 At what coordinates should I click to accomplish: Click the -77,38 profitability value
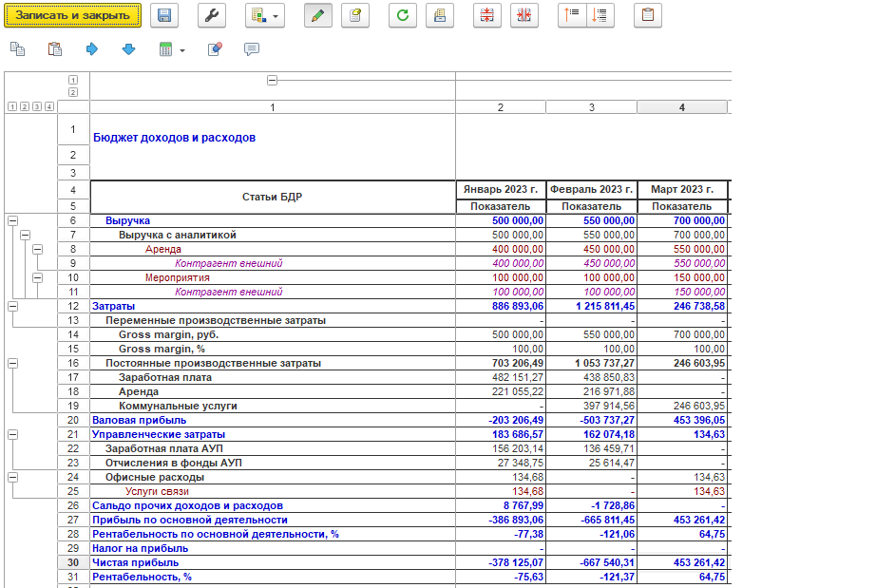pos(528,534)
